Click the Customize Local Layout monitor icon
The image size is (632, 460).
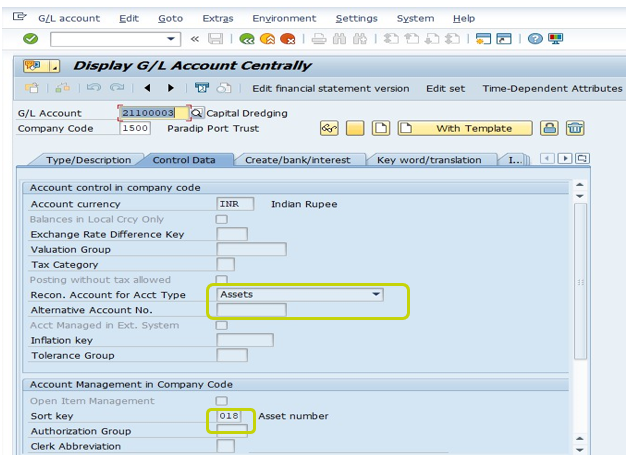click(x=555, y=39)
